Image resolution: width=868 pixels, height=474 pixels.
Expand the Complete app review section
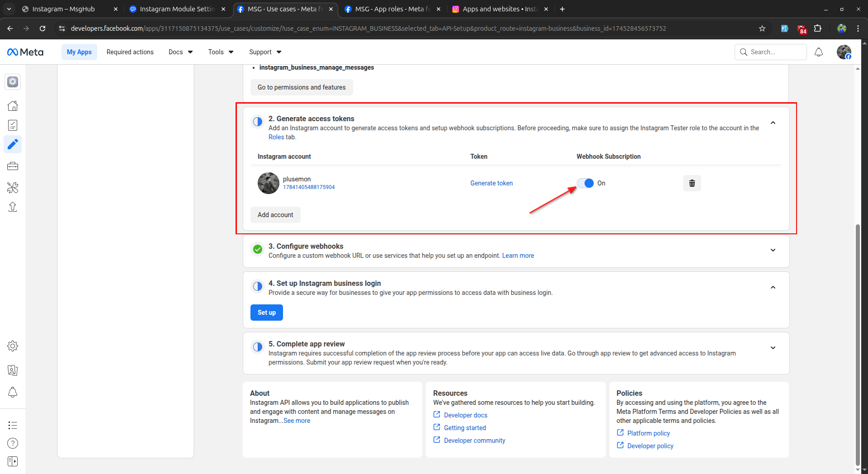(773, 347)
